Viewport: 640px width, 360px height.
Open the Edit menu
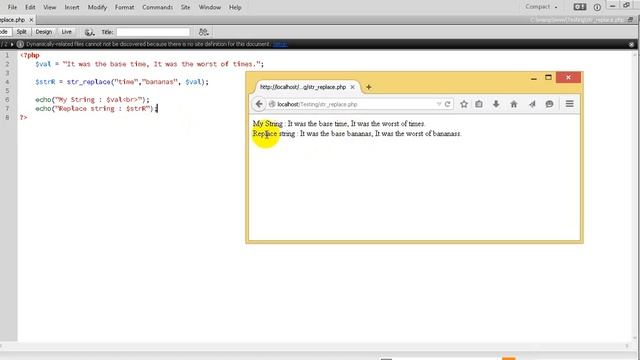30,7
